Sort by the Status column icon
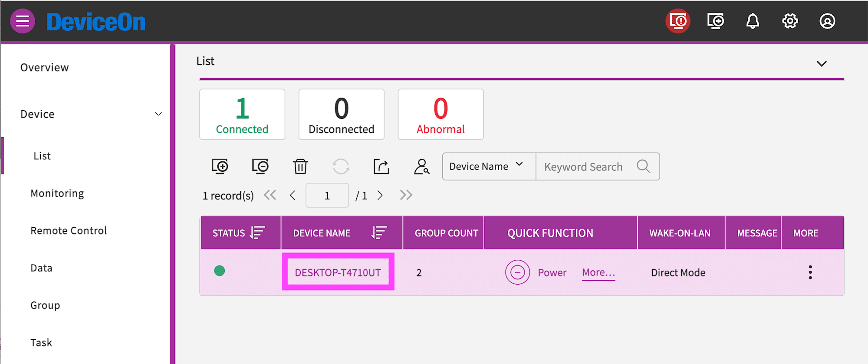Screen dimensions: 868x364 (257, 233)
